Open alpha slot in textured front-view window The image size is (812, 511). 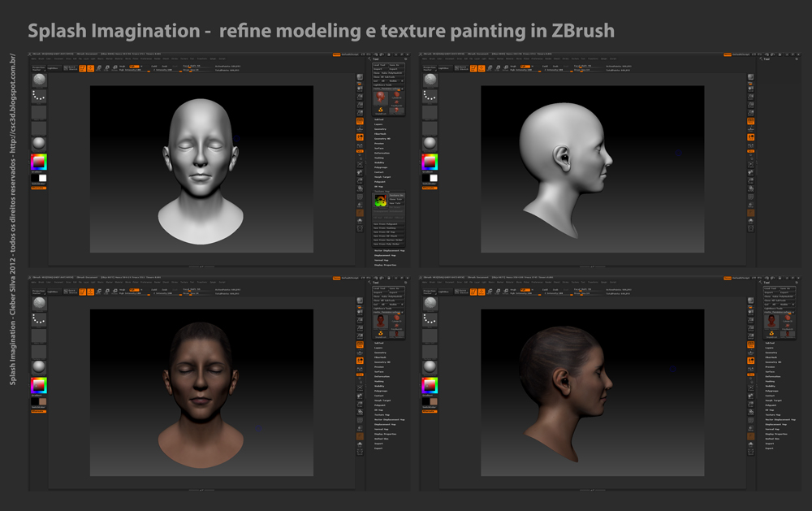39,336
